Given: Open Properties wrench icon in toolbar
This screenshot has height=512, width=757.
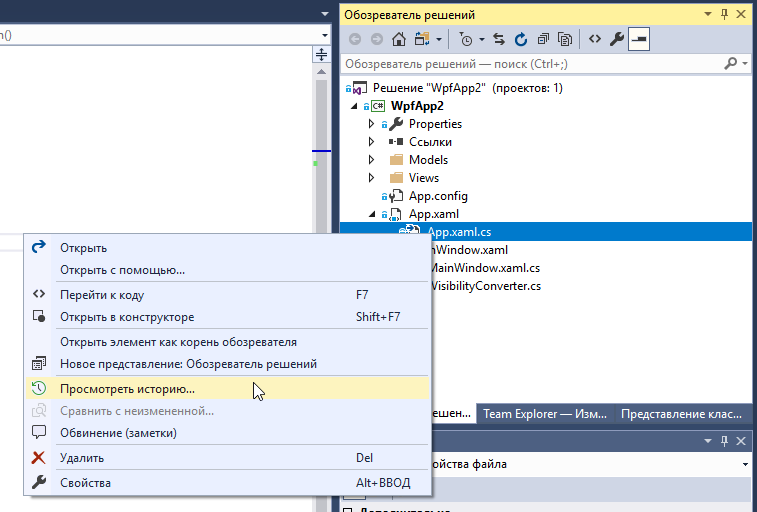Looking at the screenshot, I should tap(617, 40).
